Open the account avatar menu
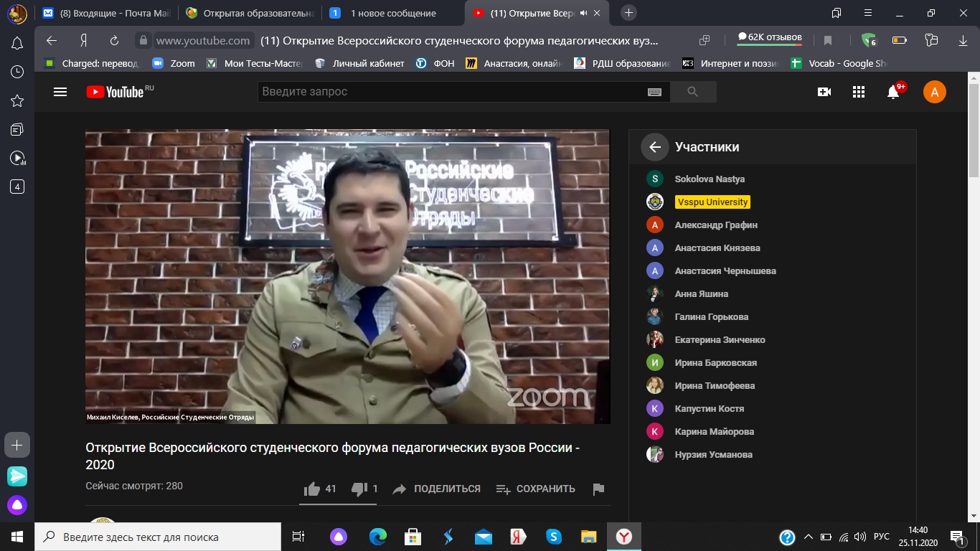 934,92
